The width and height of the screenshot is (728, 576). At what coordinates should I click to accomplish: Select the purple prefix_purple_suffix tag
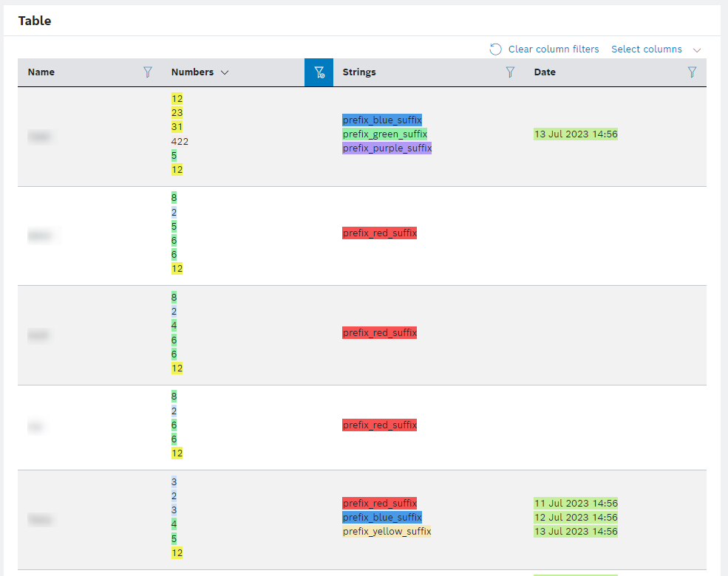coord(387,148)
